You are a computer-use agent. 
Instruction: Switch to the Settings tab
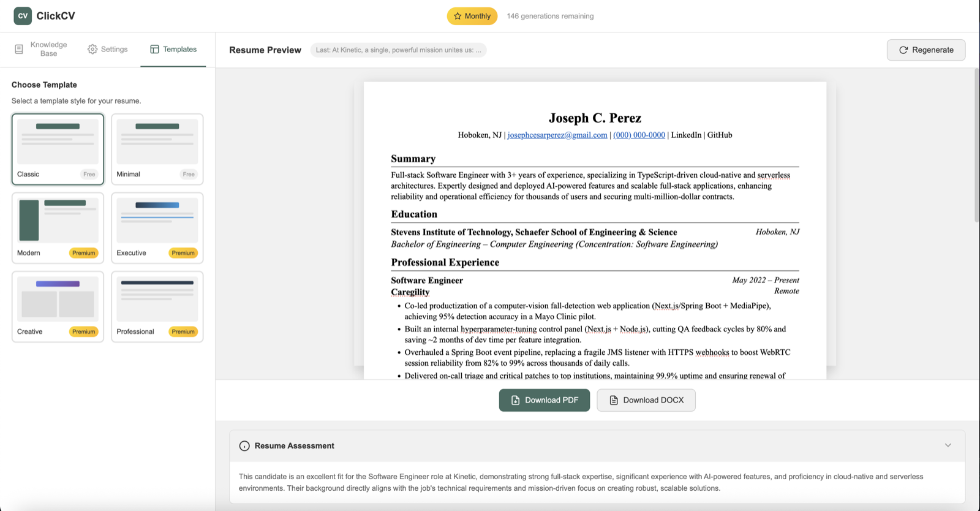tap(108, 49)
